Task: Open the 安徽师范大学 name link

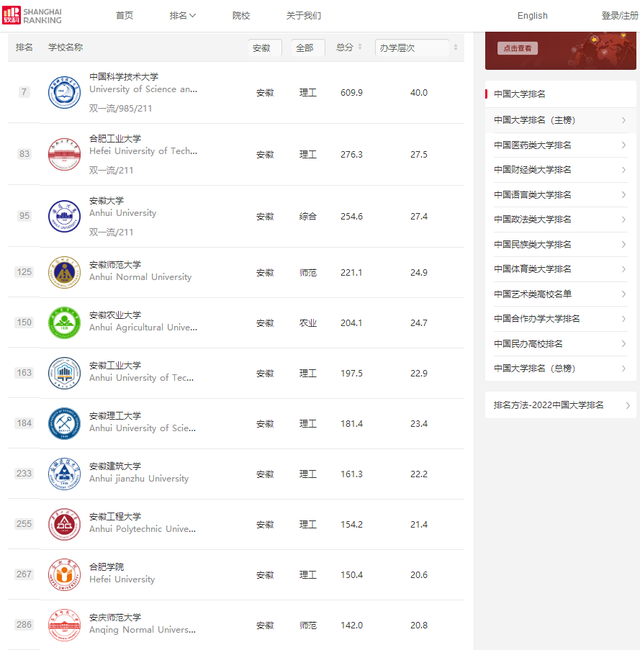Action: [x=115, y=264]
